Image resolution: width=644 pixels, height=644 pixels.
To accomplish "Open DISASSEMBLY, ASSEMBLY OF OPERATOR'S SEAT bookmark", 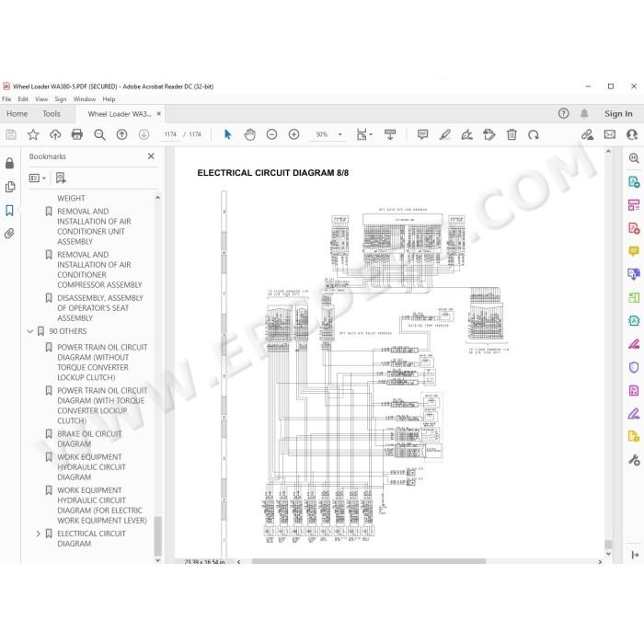I will coord(100,308).
